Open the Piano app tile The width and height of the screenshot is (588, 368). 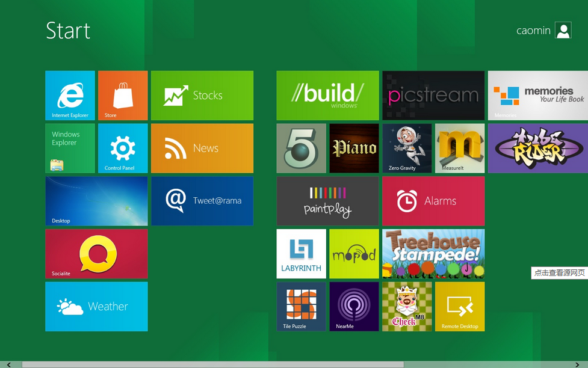coord(354,149)
